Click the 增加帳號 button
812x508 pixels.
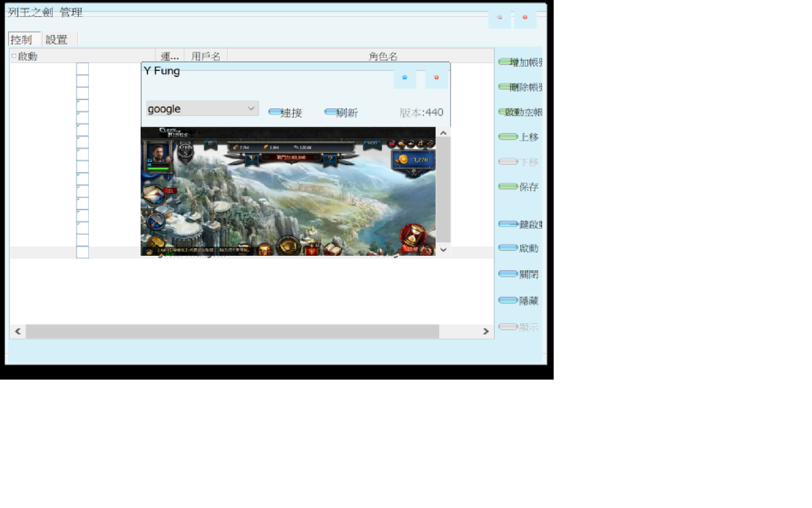[520, 62]
